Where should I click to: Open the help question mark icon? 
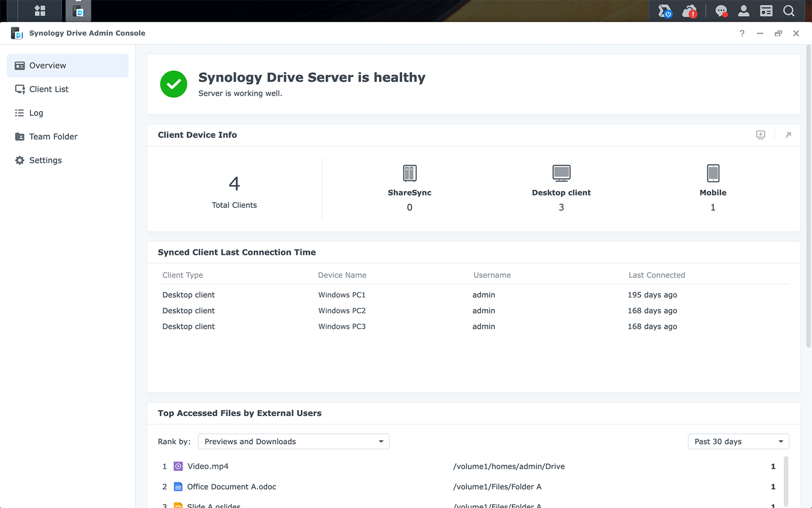[741, 33]
